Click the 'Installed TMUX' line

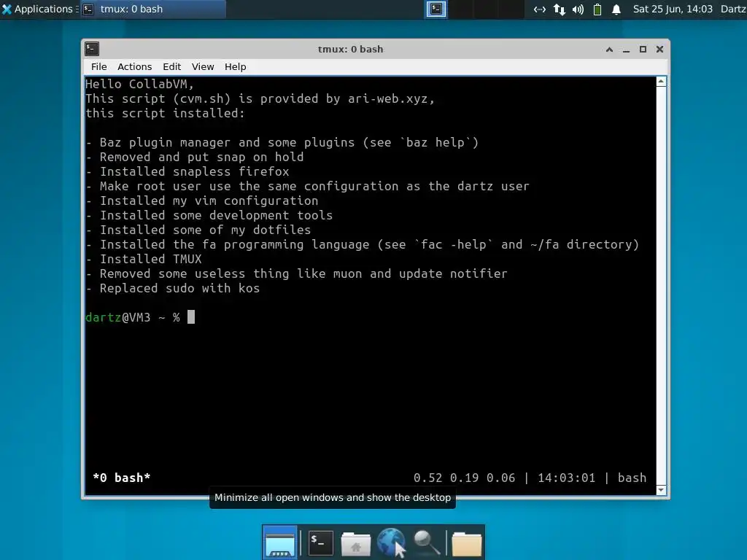tap(144, 259)
